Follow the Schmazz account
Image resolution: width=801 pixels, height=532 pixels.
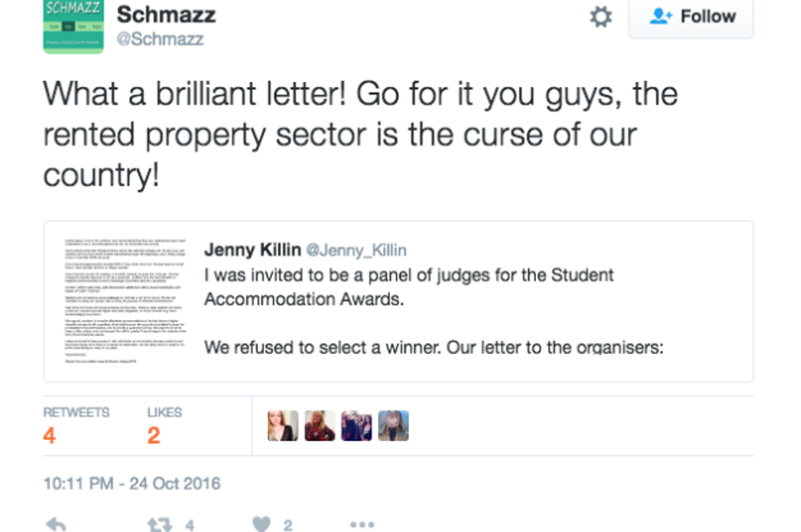(x=691, y=17)
